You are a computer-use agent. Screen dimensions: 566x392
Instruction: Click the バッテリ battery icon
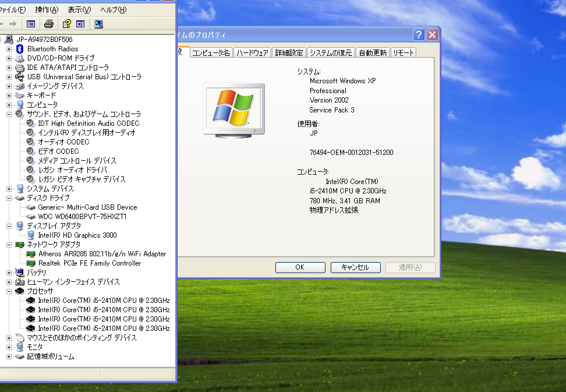click(20, 273)
